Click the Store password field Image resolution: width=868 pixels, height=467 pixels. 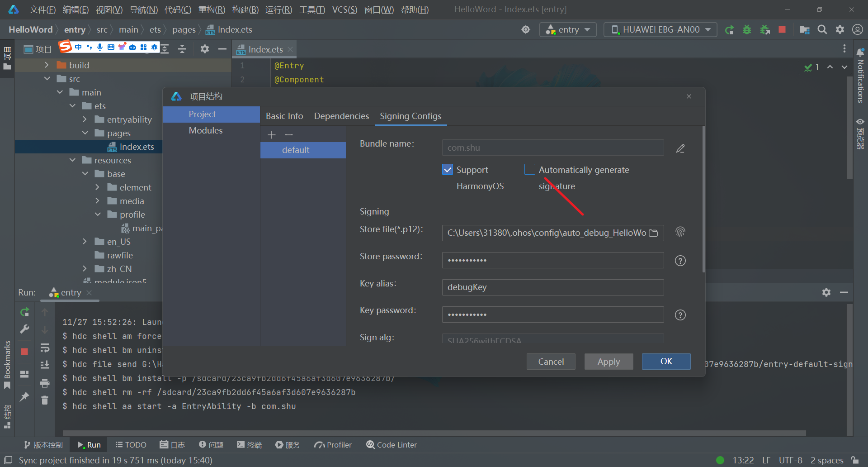click(552, 260)
